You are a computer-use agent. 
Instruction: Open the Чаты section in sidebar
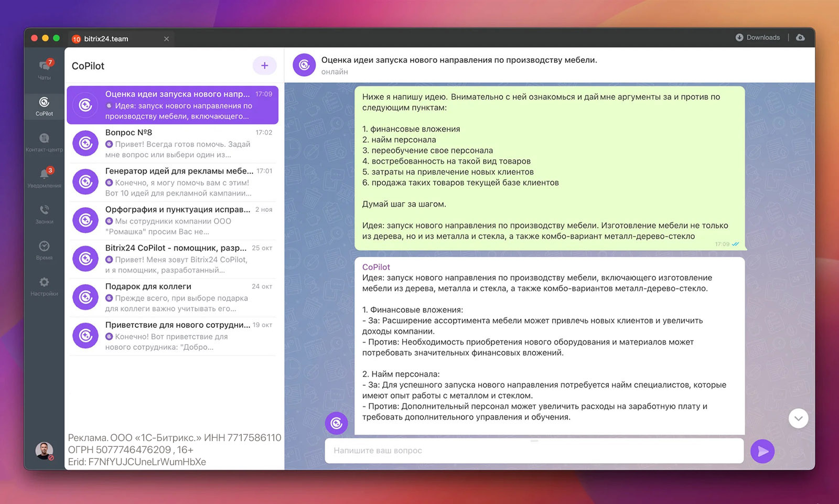45,69
